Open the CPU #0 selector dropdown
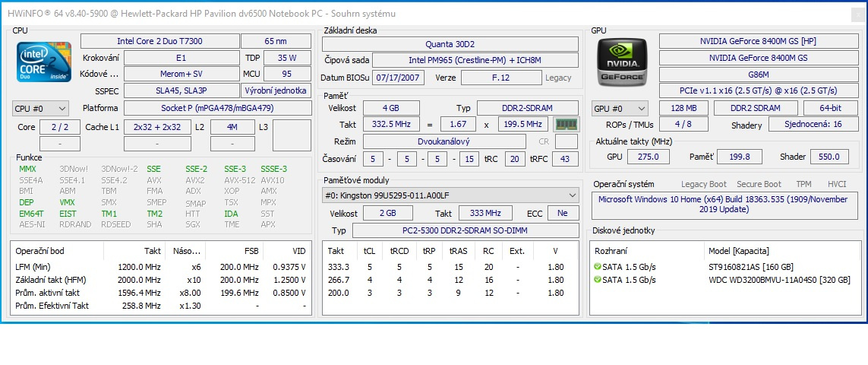 [x=39, y=108]
